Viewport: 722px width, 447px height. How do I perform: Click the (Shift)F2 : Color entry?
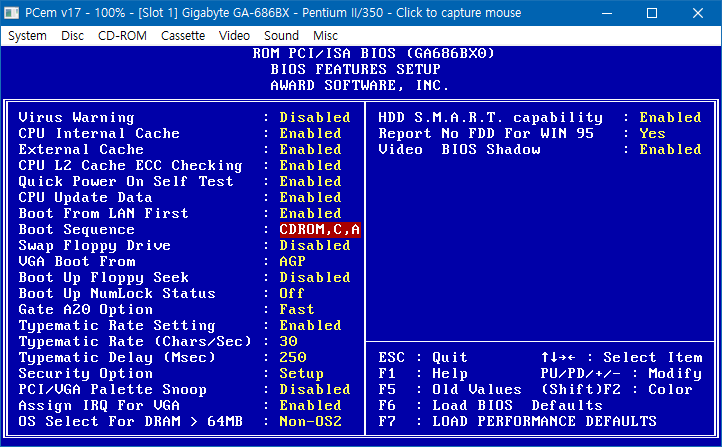click(617, 389)
